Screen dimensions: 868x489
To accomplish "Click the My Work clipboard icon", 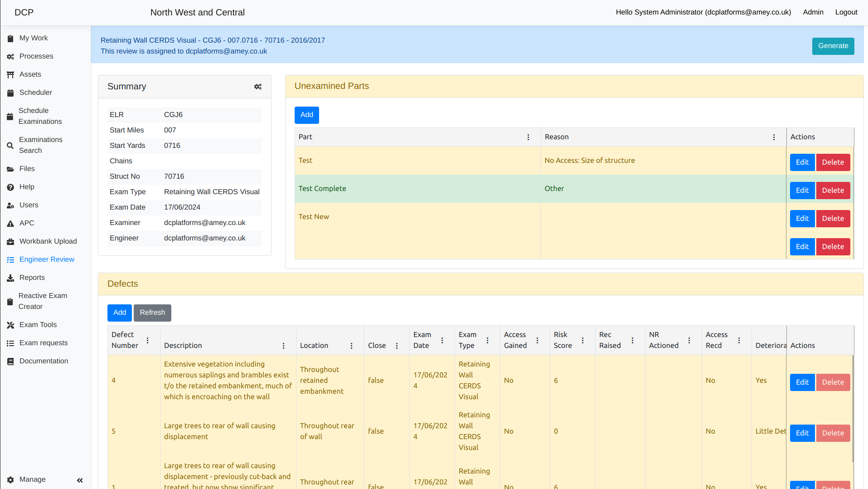I will point(10,39).
